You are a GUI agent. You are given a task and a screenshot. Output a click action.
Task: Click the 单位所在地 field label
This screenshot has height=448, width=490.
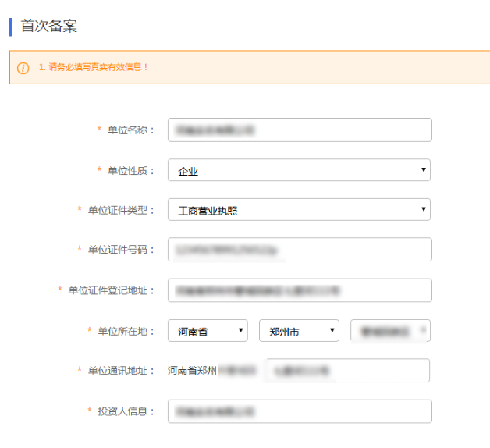pos(126,331)
